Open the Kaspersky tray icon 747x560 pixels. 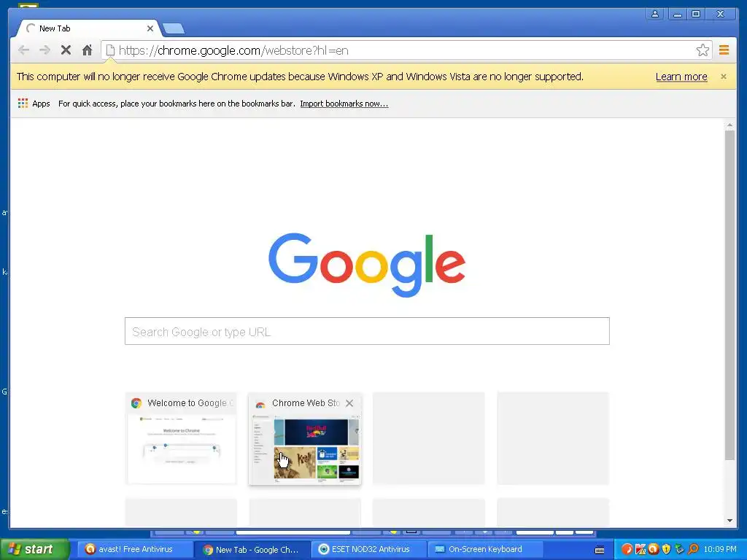tap(640, 549)
